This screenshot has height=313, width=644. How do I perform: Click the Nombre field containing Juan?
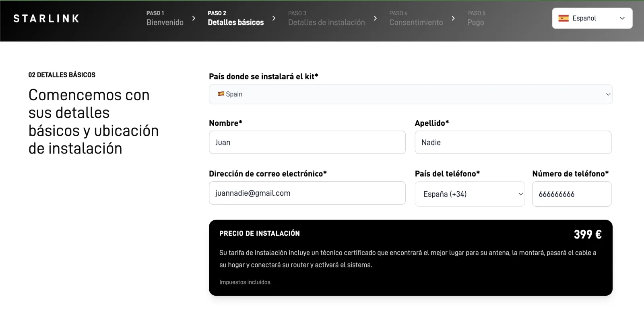[307, 142]
